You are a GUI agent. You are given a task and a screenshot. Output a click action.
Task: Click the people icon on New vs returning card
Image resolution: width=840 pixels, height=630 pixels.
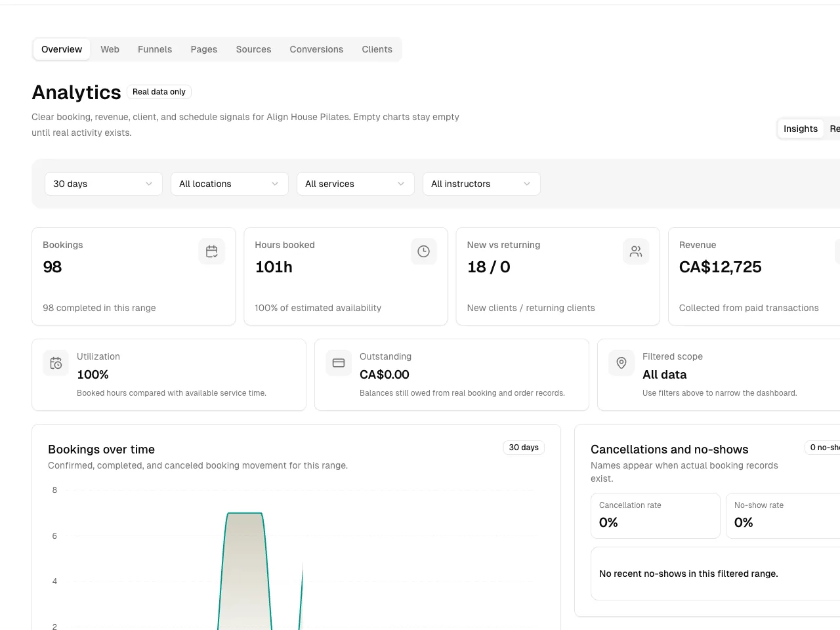(636, 251)
